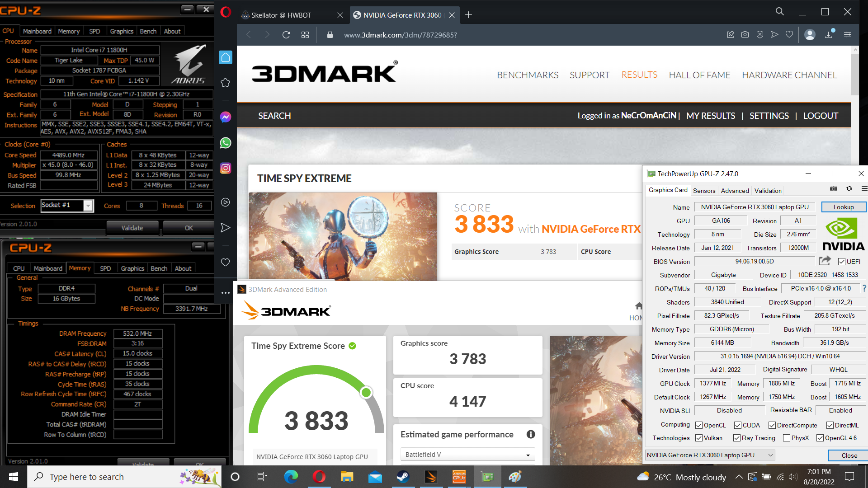Viewport: 868px width, 488px height.
Task: Search open tabs with magnifier icon
Action: [780, 11]
